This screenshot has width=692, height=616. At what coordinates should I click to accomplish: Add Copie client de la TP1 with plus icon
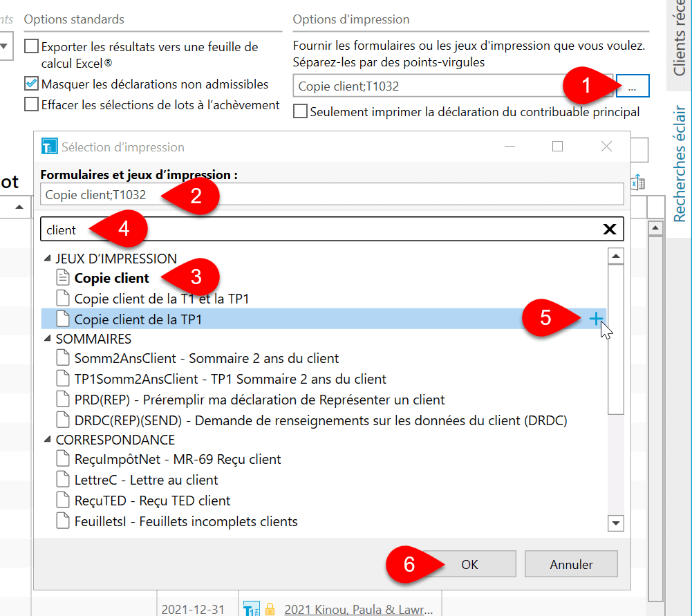[x=596, y=319]
